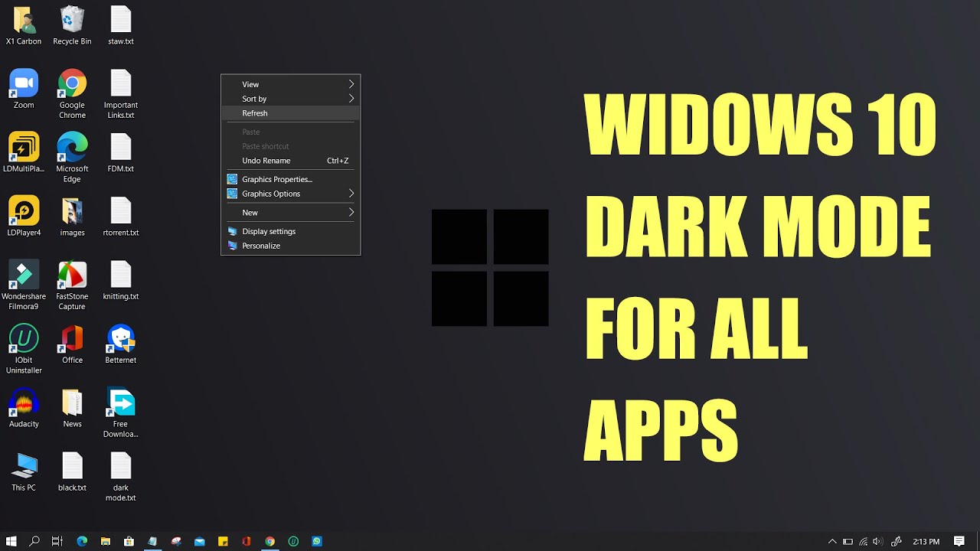This screenshot has width=980, height=551.
Task: Choose Refresh from the context menu
Action: pos(290,113)
